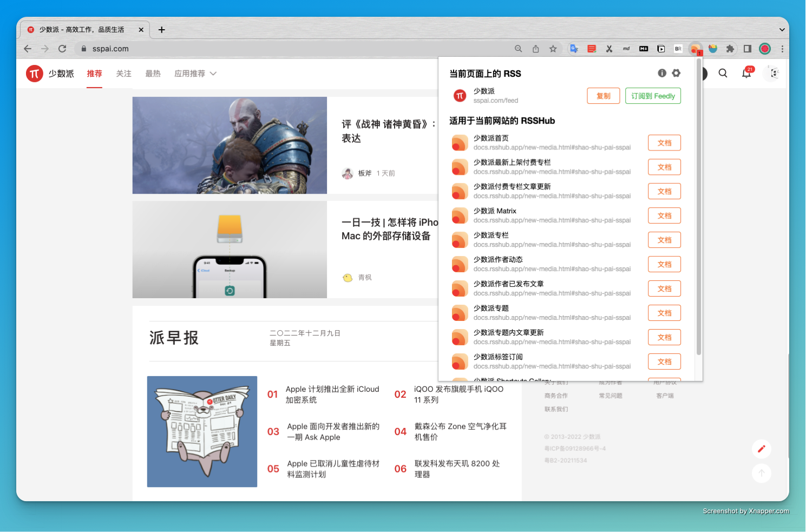Open the tab search chevron at top right
Image resolution: width=806 pixels, height=532 pixels.
click(x=783, y=30)
